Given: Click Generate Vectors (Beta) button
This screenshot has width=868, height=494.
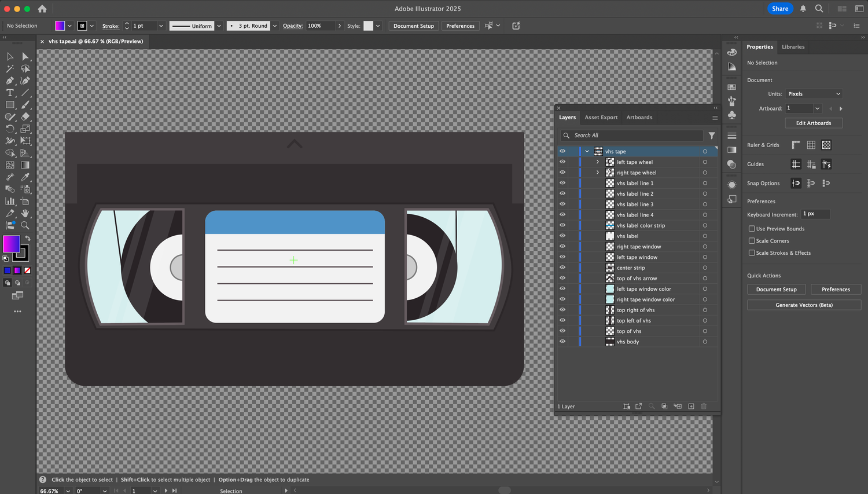Looking at the screenshot, I should pyautogui.click(x=804, y=305).
